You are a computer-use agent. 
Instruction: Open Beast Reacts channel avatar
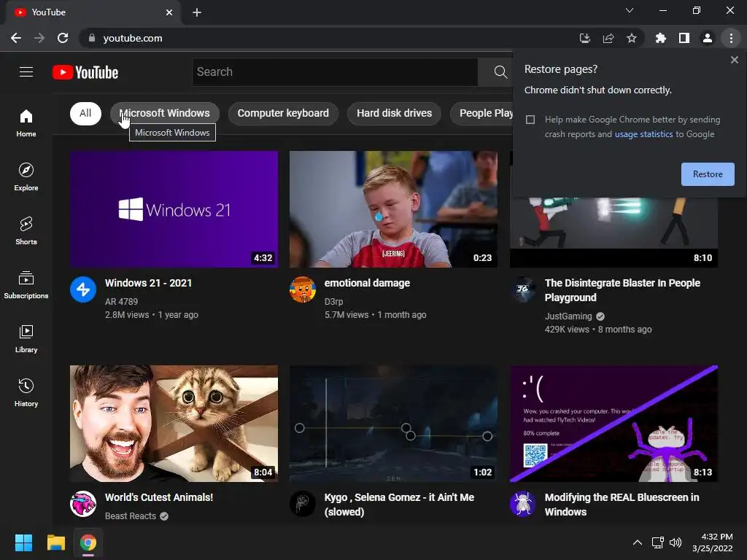coord(83,504)
